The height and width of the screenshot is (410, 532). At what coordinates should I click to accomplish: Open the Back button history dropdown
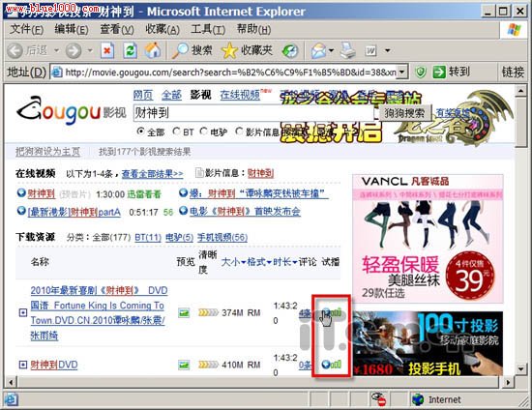56,51
